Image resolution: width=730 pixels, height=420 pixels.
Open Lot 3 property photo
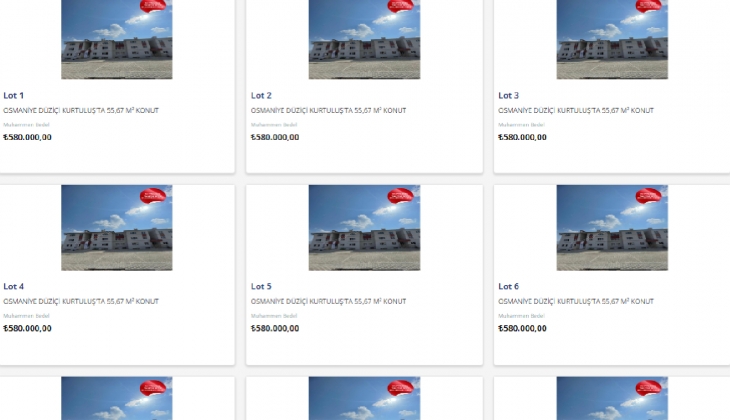(612, 40)
